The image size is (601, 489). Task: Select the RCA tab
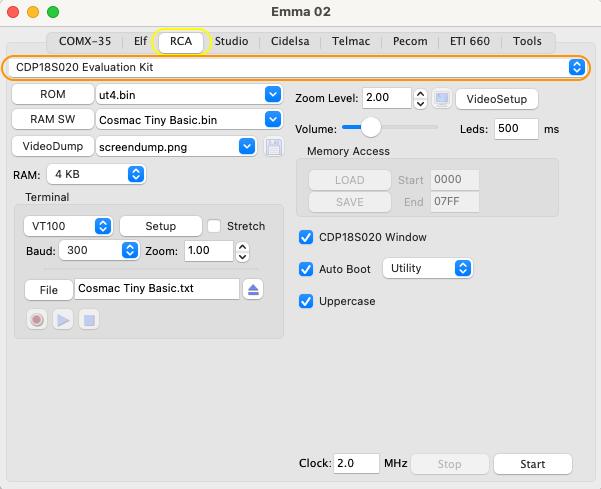pos(181,41)
